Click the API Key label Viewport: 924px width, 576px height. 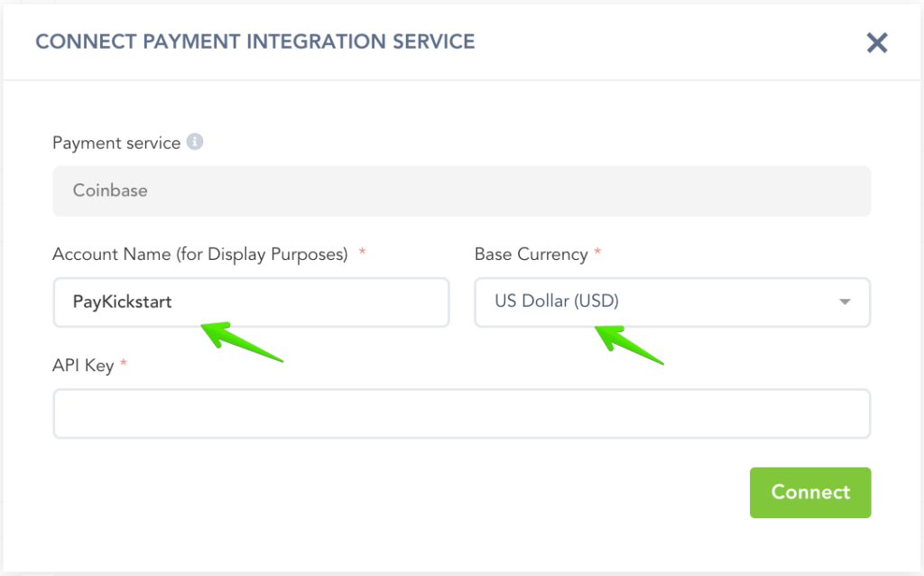point(83,366)
